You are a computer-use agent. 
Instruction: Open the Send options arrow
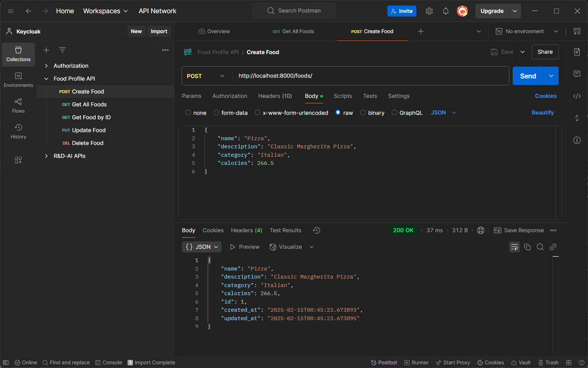tap(551, 76)
